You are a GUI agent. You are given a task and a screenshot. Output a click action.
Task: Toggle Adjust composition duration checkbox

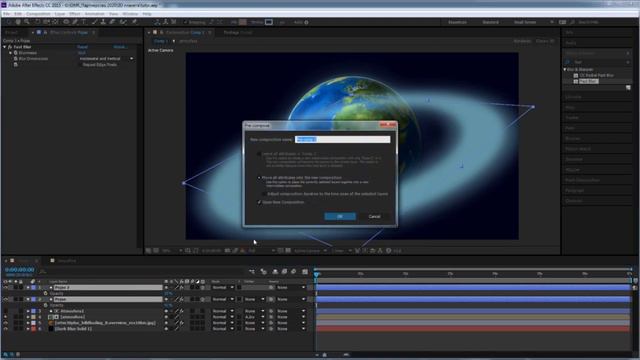(x=264, y=194)
